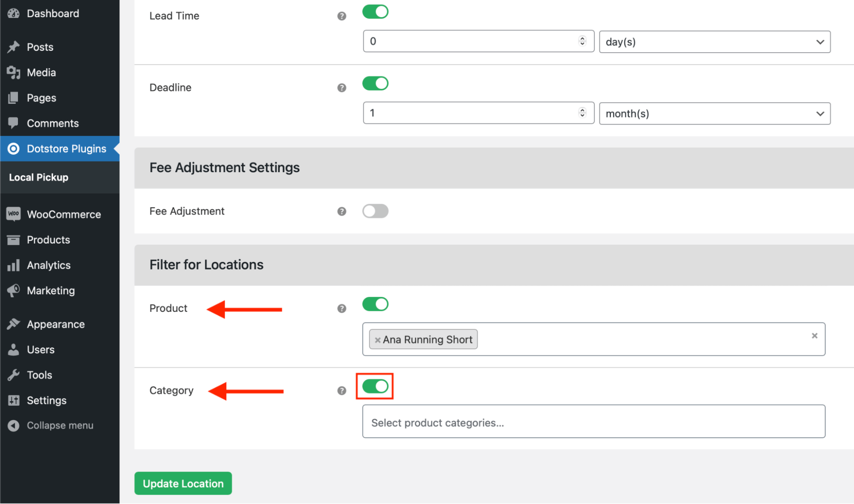Image resolution: width=854 pixels, height=504 pixels.
Task: Enable the Fee Adjustment toggle
Action: point(375,211)
